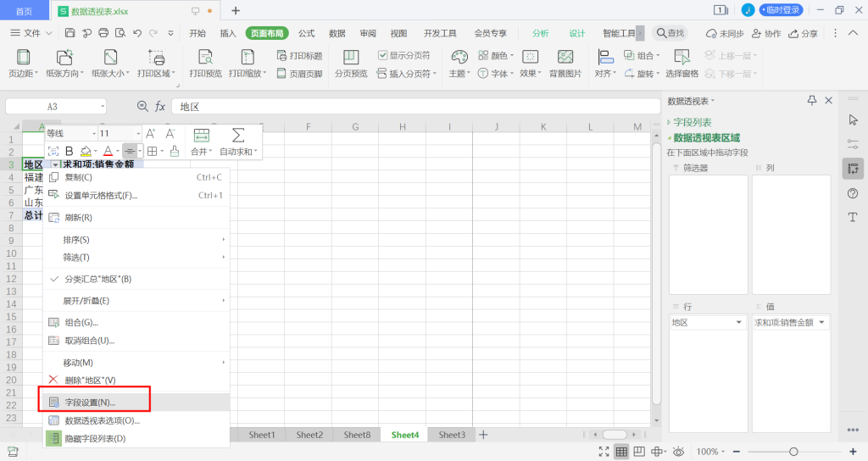Open the name box dropdown for A3
The image size is (868, 461).
(103, 106)
